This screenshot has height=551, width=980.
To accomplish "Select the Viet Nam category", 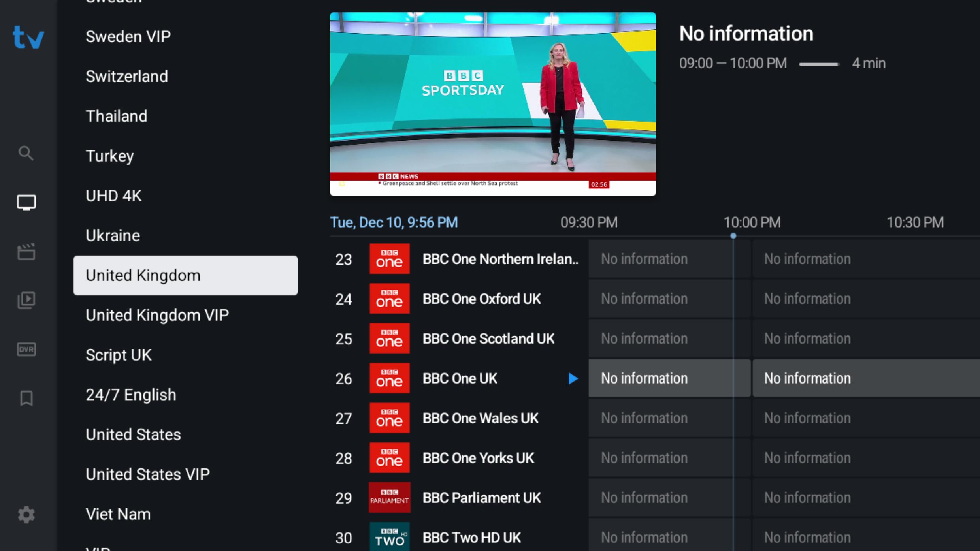I will point(185,514).
